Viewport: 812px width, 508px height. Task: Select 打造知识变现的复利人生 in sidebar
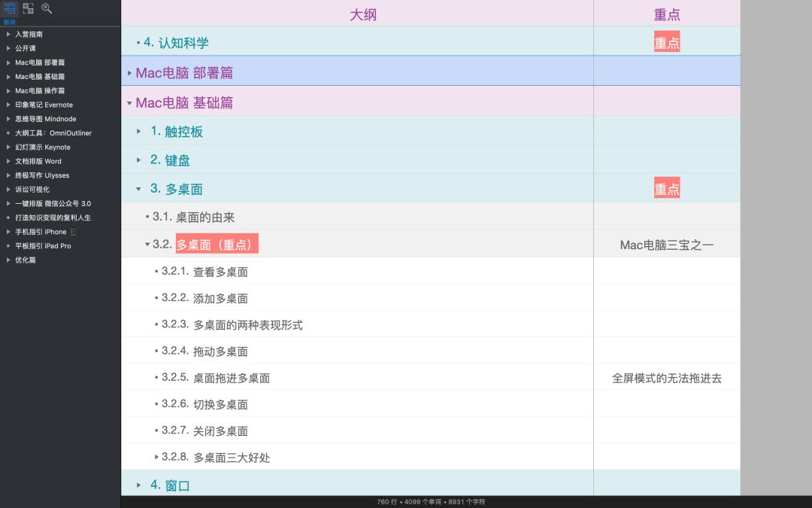click(53, 217)
